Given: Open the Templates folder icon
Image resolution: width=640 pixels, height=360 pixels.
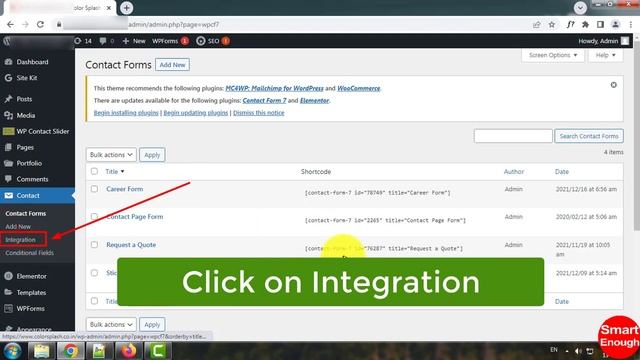Looking at the screenshot, I should tap(8, 293).
